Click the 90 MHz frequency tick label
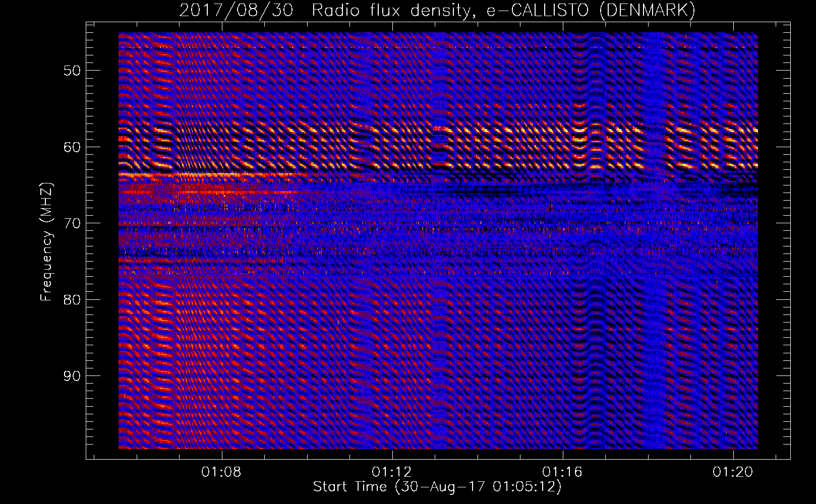816x504 pixels. pyautogui.click(x=72, y=376)
